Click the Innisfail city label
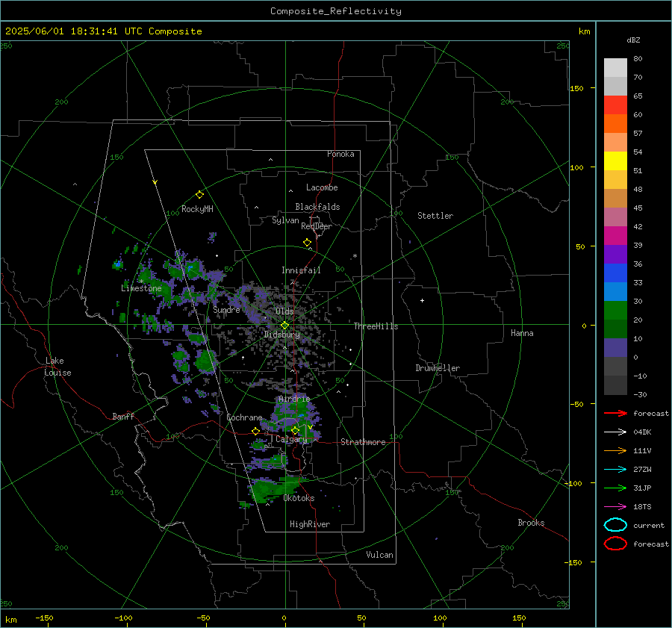Image resolution: width=672 pixels, height=628 pixels. tap(301, 270)
